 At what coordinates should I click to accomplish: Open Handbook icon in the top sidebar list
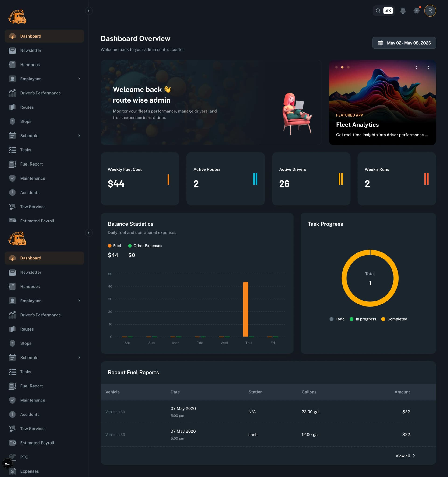[13, 65]
